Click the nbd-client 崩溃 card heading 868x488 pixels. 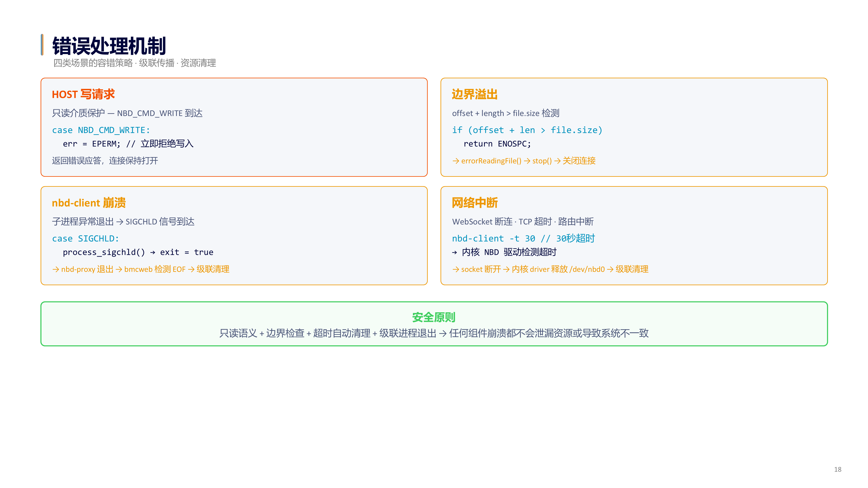pos(89,203)
